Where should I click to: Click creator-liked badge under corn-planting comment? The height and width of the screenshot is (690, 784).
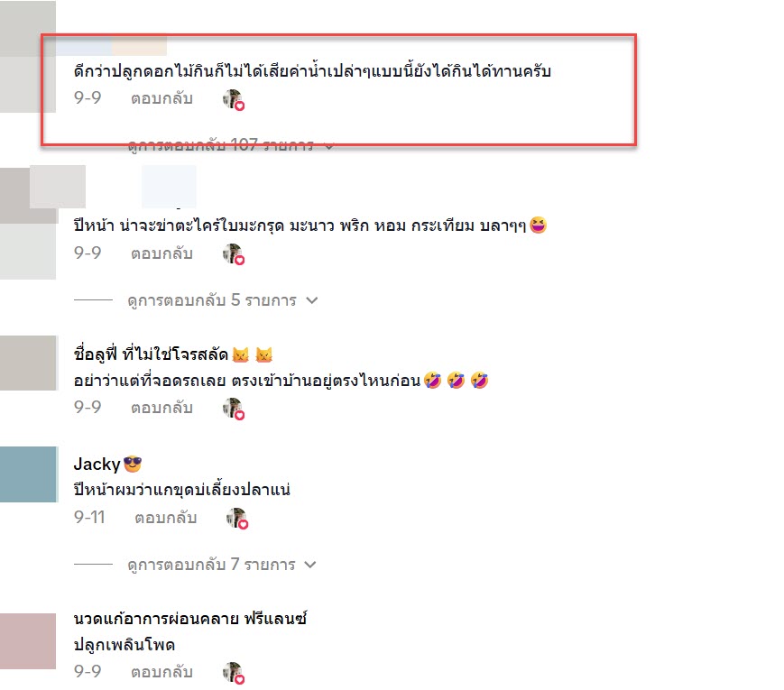pos(233,673)
